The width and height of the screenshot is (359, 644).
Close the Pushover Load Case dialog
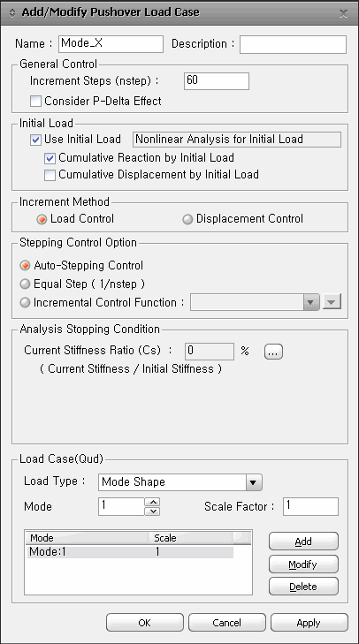click(x=343, y=13)
